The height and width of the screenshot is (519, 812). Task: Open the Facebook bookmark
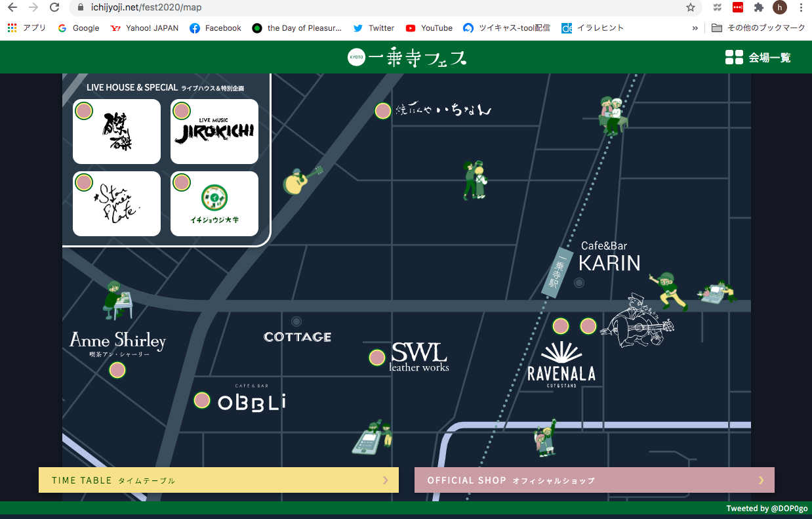215,28
